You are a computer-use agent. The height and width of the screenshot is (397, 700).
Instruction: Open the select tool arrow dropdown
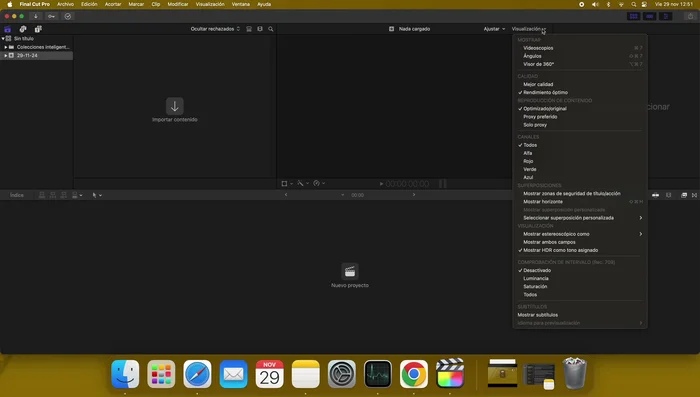tap(96, 195)
